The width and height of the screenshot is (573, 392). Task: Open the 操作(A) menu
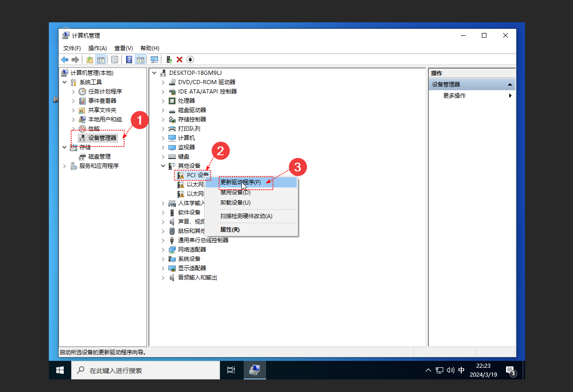(97, 48)
